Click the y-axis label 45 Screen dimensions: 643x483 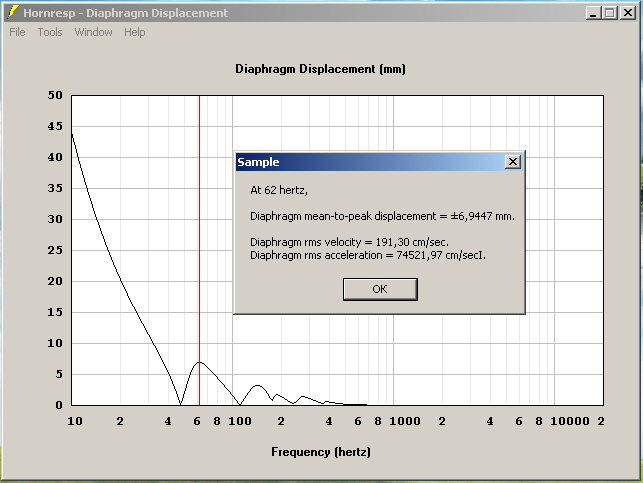(x=55, y=126)
